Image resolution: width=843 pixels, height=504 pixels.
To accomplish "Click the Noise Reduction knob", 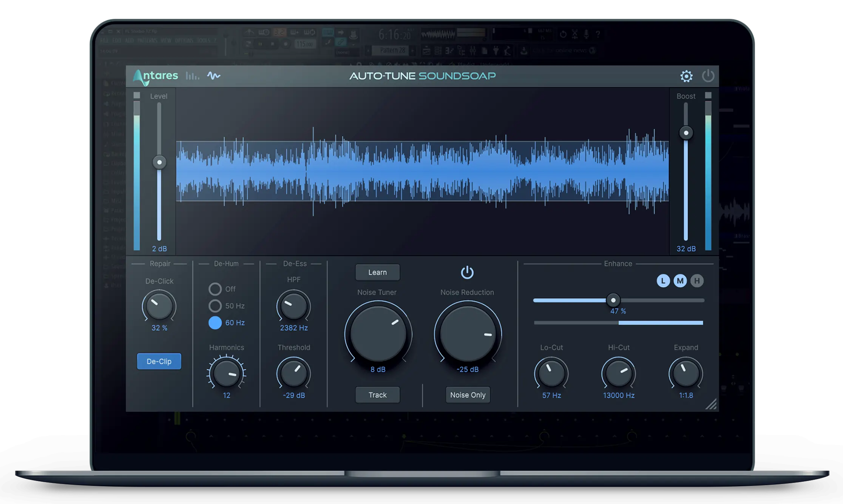I will (468, 334).
